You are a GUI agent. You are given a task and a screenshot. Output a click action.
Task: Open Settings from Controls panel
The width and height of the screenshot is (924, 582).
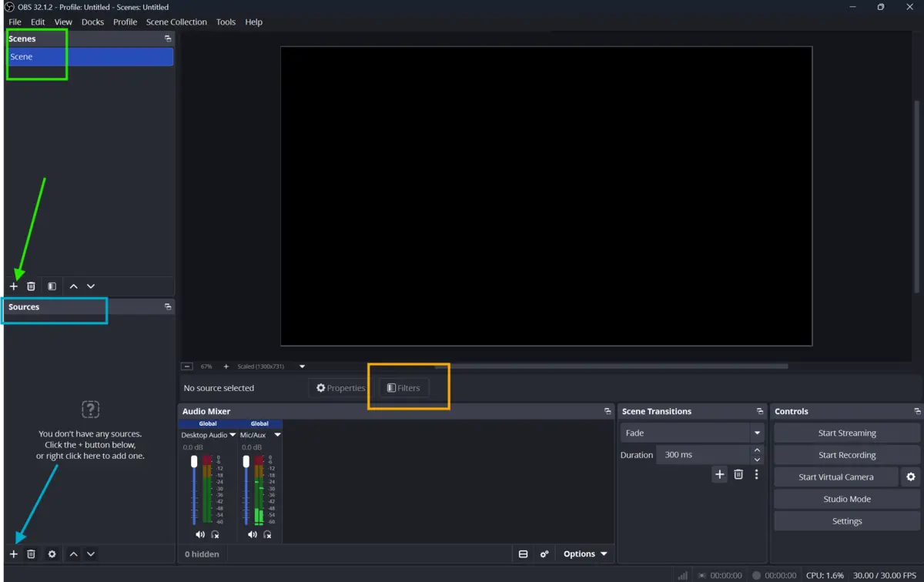pos(847,521)
